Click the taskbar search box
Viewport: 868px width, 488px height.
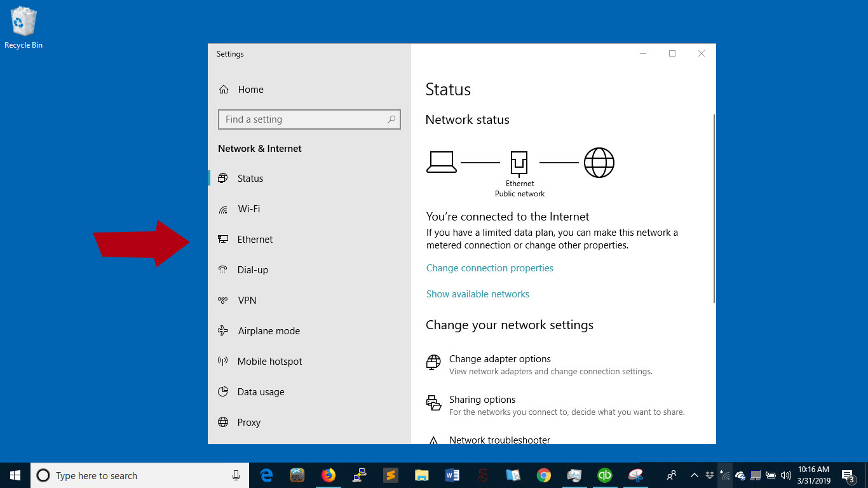[x=140, y=475]
